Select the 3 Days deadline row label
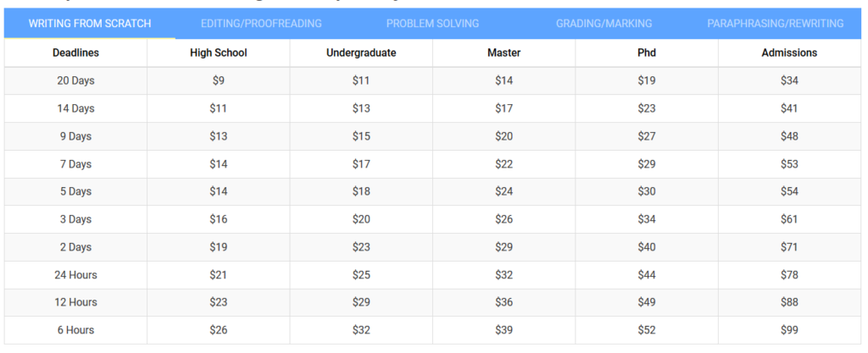This screenshot has height=353, width=868. (x=75, y=219)
